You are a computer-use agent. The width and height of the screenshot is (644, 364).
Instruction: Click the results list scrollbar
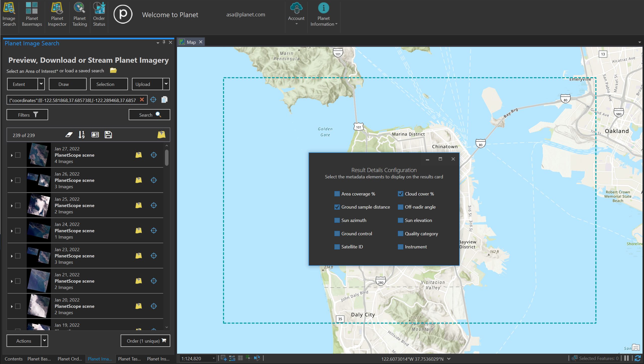[167, 158]
